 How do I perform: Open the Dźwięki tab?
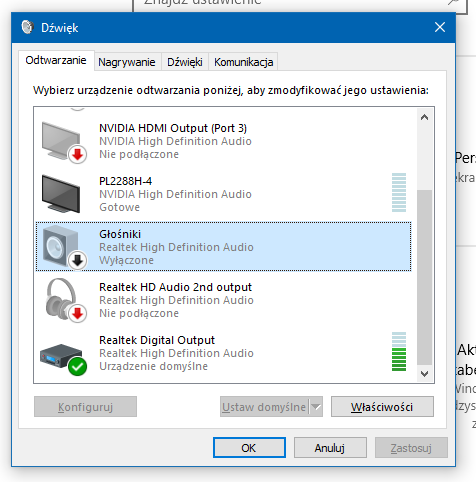point(185,62)
